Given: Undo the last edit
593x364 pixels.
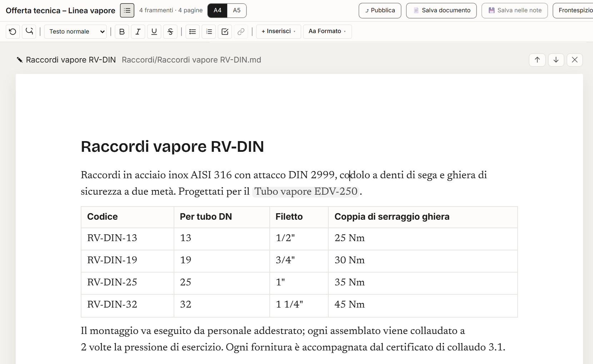Looking at the screenshot, I should (x=13, y=31).
